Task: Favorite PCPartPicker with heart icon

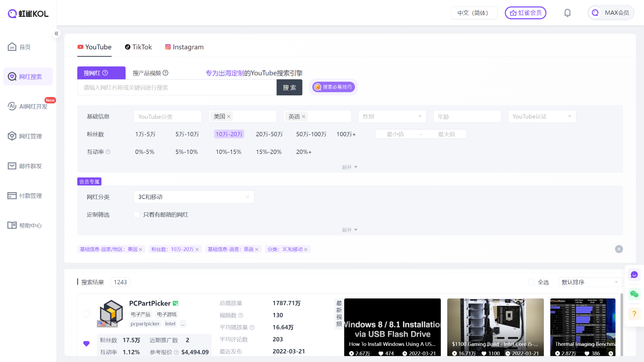Action: [x=86, y=343]
